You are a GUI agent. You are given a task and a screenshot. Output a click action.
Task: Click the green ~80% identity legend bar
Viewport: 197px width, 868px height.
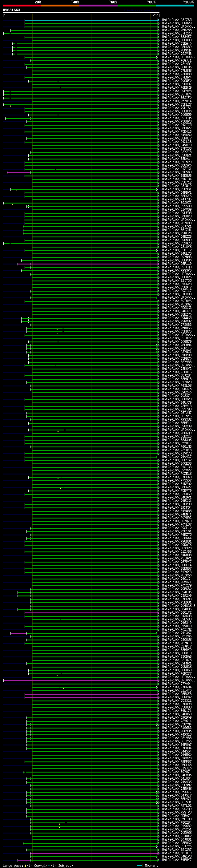[137, 6]
